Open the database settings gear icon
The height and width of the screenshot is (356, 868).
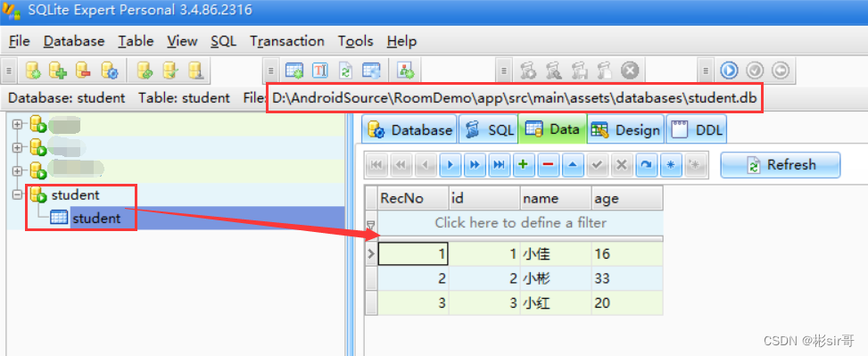click(109, 70)
